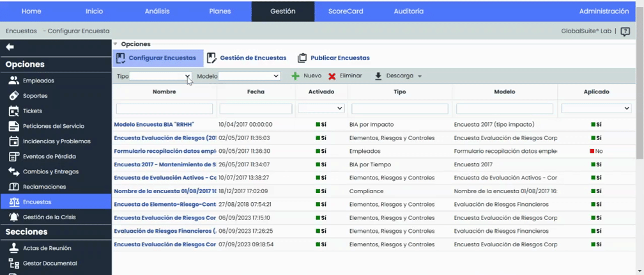Screen dimensions: 644x275
Task: Collapse the Opciones panel triangle
Action: (x=116, y=44)
